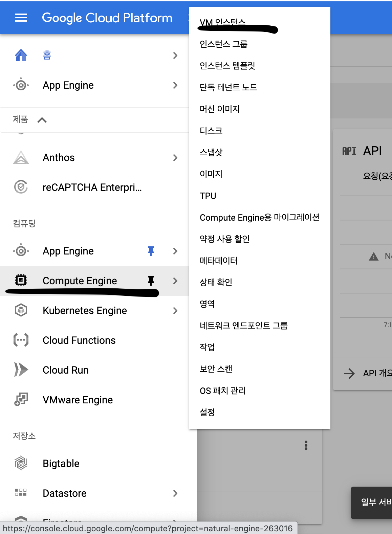Click the Anthos triangle icon
The height and width of the screenshot is (534, 392).
21,157
